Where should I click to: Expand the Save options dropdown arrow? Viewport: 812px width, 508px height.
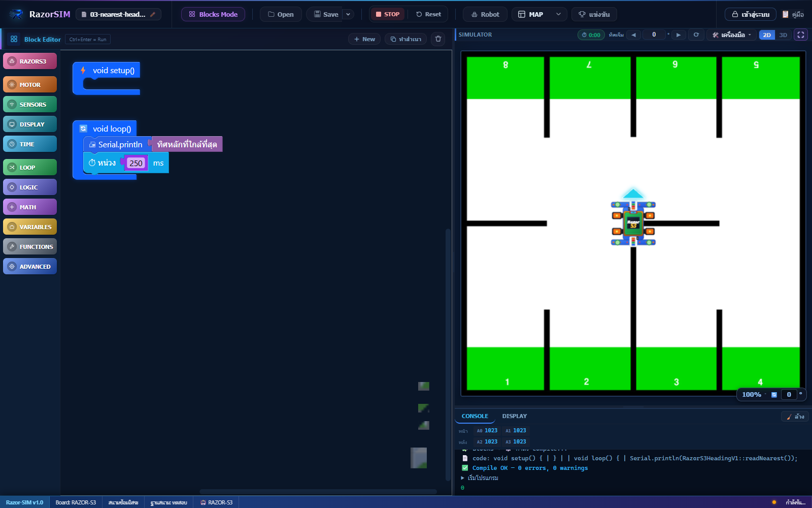[348, 14]
